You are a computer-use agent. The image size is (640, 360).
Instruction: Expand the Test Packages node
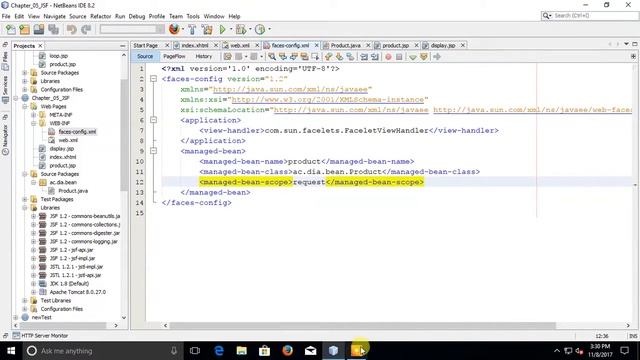pyautogui.click(x=25, y=199)
